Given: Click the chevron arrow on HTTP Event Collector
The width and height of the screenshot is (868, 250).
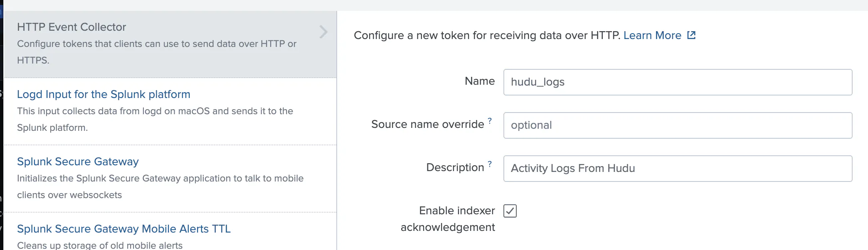Looking at the screenshot, I should 323,32.
